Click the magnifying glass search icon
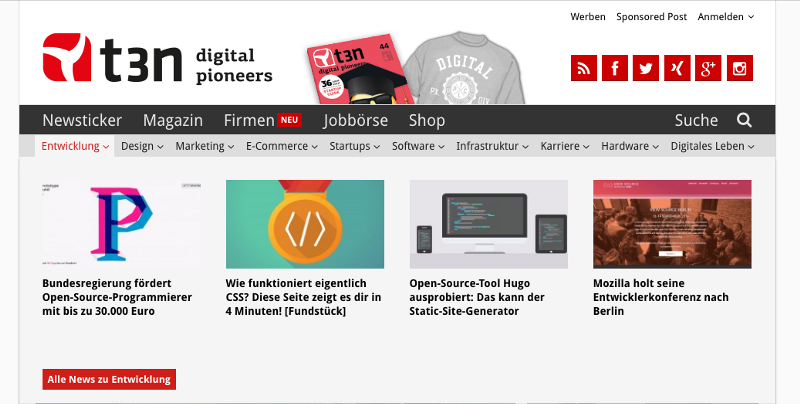Image resolution: width=800 pixels, height=404 pixels. click(744, 120)
